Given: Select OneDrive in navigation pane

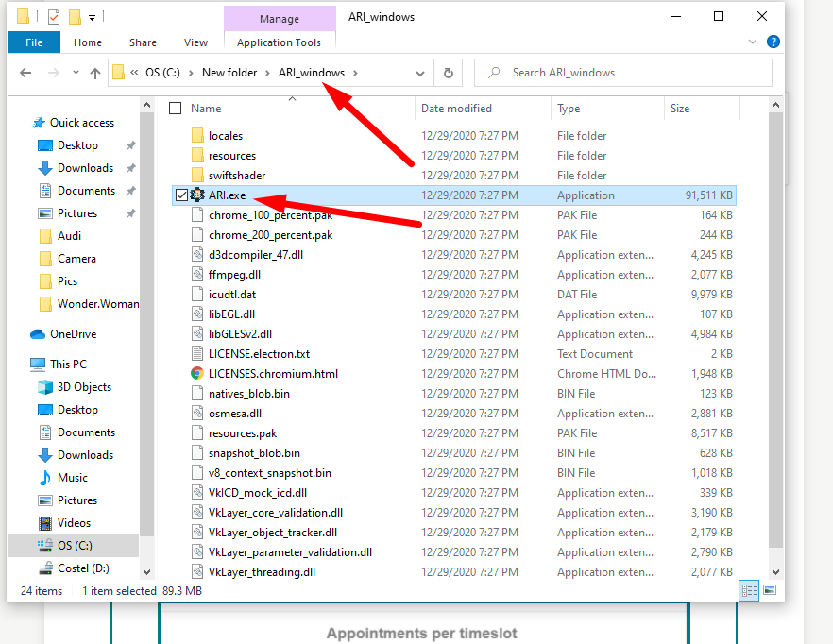Looking at the screenshot, I should coord(73,334).
